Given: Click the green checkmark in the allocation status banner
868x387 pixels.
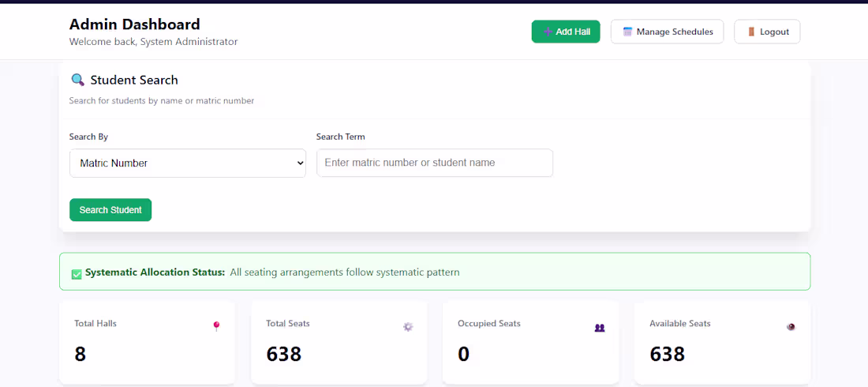Looking at the screenshot, I should (77, 273).
